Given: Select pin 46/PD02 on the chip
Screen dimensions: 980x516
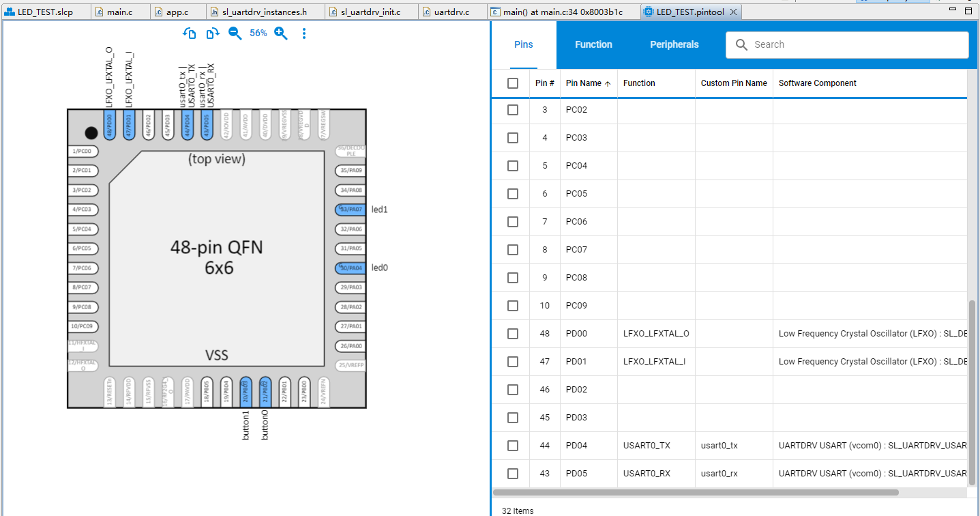Looking at the screenshot, I should [x=148, y=126].
